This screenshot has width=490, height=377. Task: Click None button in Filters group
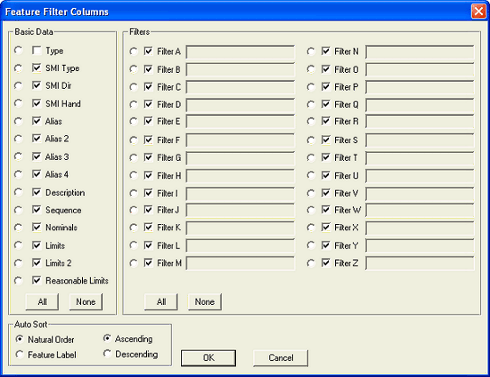[x=205, y=302]
